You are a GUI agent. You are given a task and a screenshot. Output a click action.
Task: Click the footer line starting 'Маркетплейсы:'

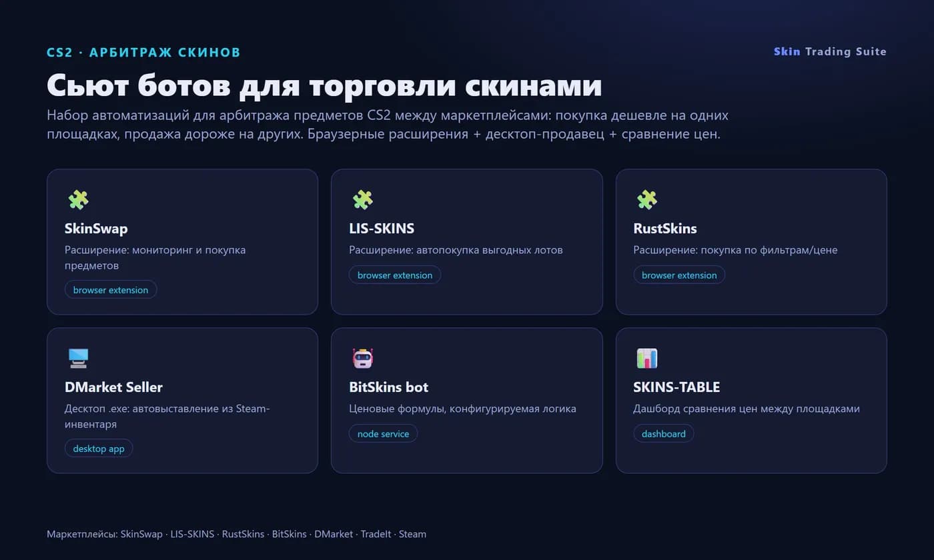(236, 534)
